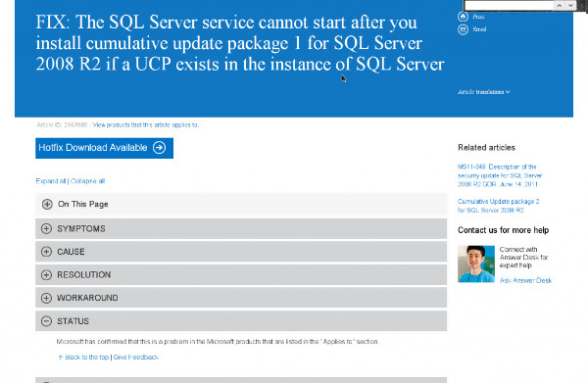Click arrow icon on Hotfix Download button

point(160,148)
